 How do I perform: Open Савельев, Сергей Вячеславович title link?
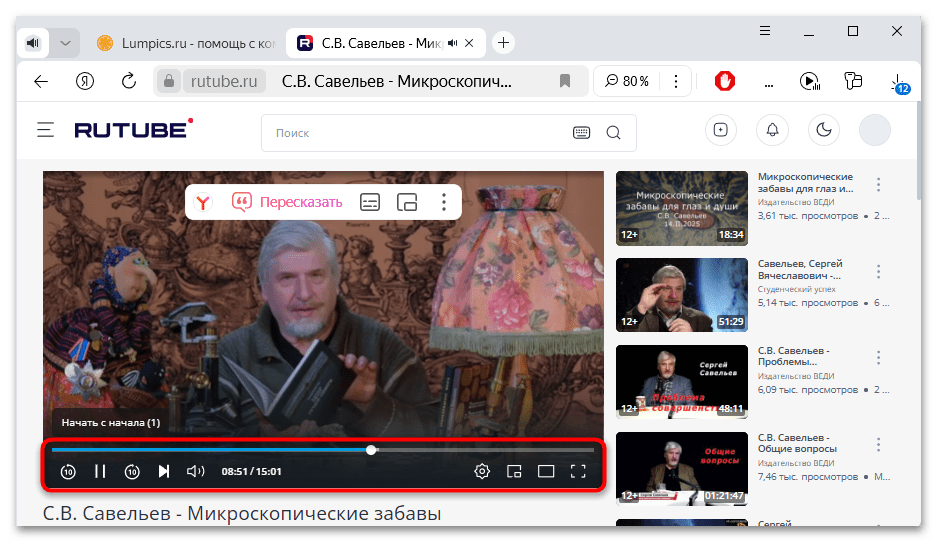800,270
